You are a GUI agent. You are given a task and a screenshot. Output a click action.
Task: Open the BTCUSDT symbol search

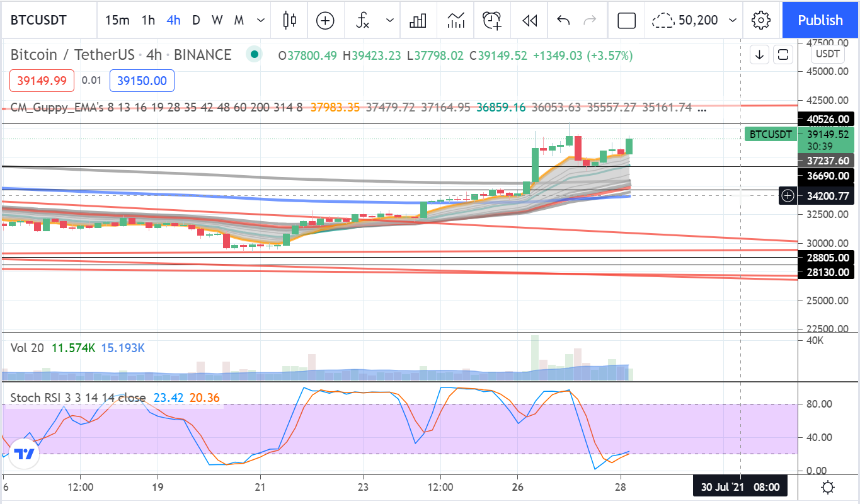[39, 20]
